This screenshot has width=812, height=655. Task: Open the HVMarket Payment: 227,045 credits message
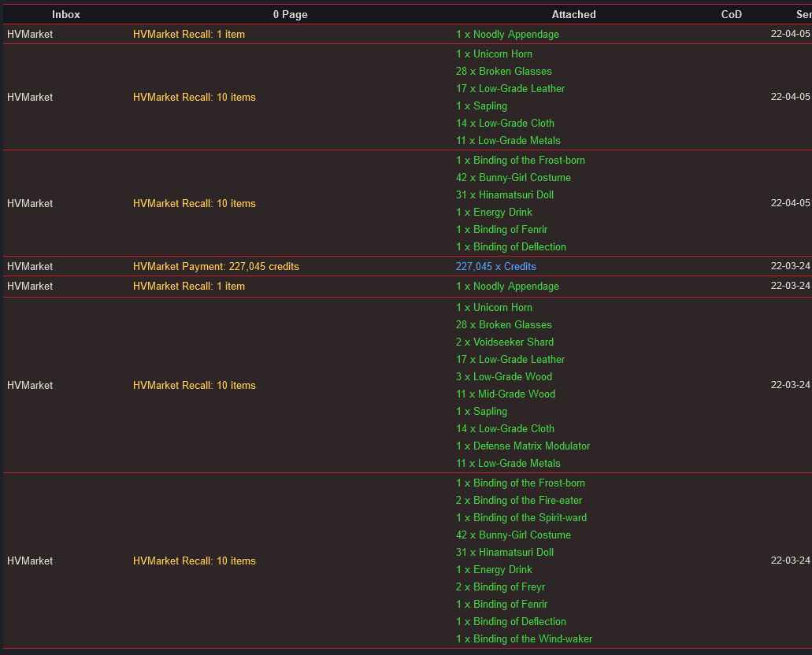(216, 266)
